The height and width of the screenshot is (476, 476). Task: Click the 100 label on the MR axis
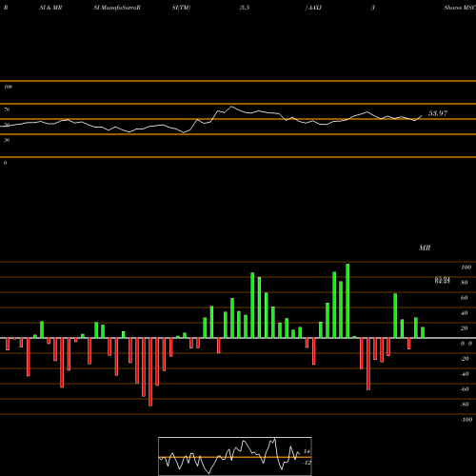pos(466,268)
